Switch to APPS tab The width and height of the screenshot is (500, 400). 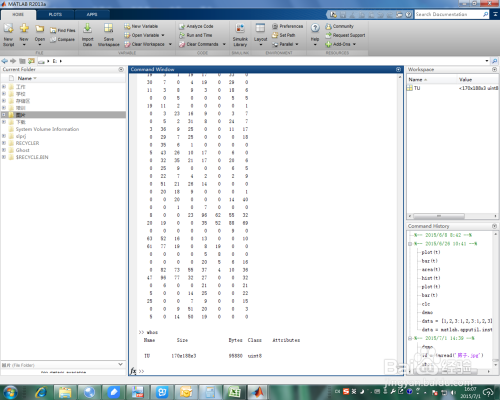coord(92,15)
